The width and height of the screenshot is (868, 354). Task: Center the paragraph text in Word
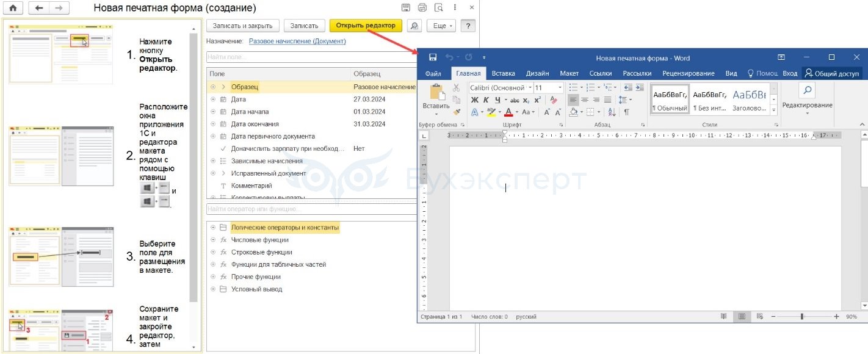click(x=585, y=100)
